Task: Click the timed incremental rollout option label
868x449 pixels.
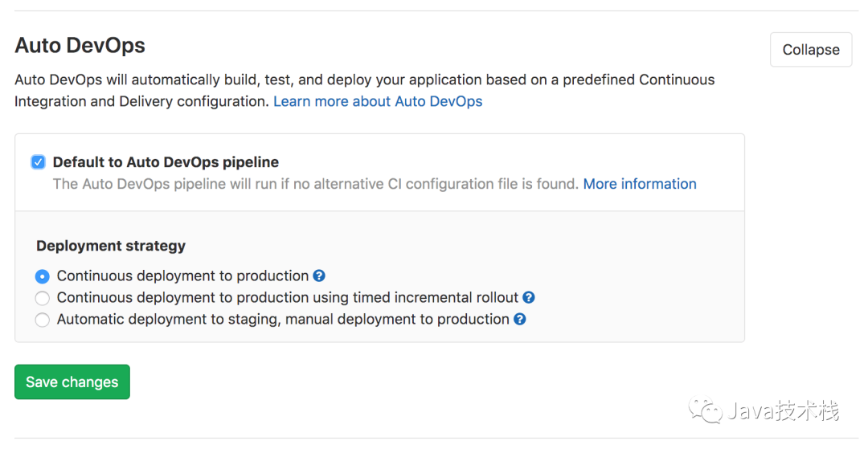Action: click(x=288, y=297)
